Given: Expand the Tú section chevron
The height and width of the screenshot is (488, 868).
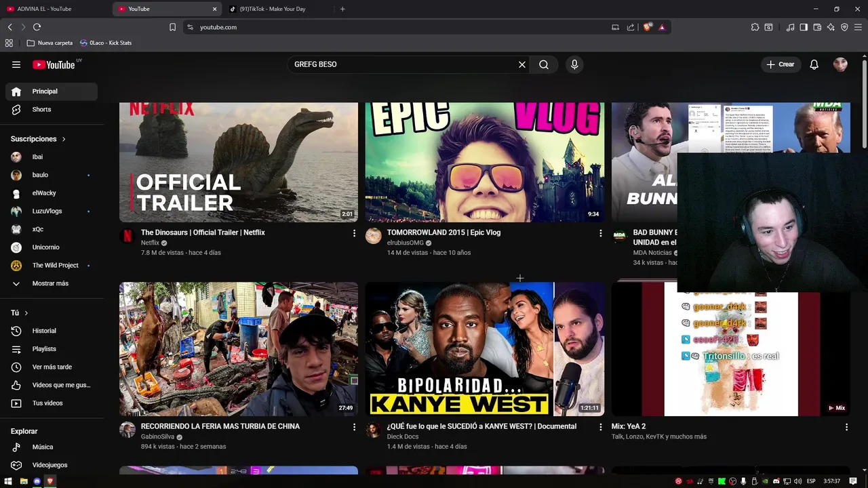Looking at the screenshot, I should 26,313.
